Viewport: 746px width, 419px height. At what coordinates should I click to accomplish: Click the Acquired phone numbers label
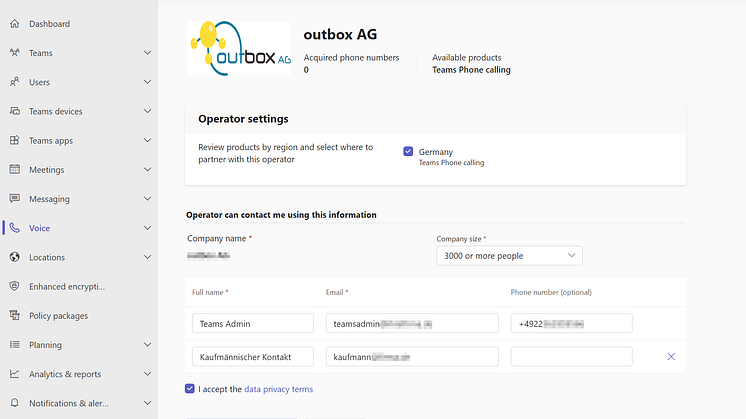click(352, 58)
